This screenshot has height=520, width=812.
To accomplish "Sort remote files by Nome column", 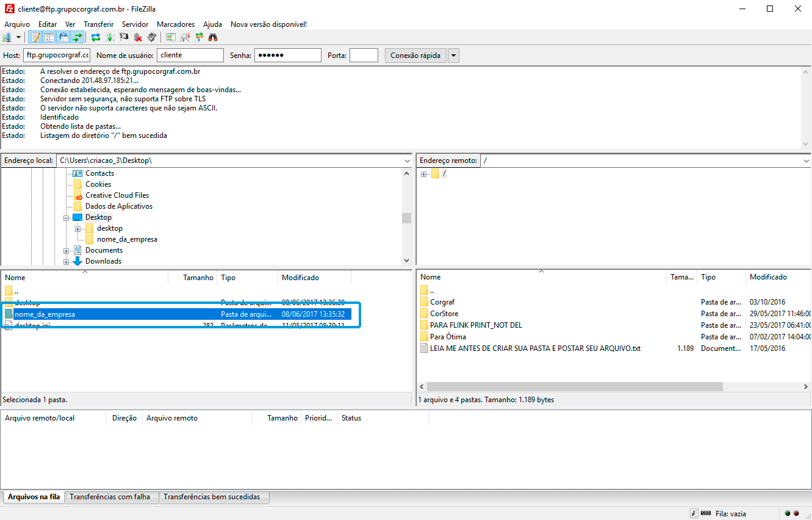I will pyautogui.click(x=542, y=277).
